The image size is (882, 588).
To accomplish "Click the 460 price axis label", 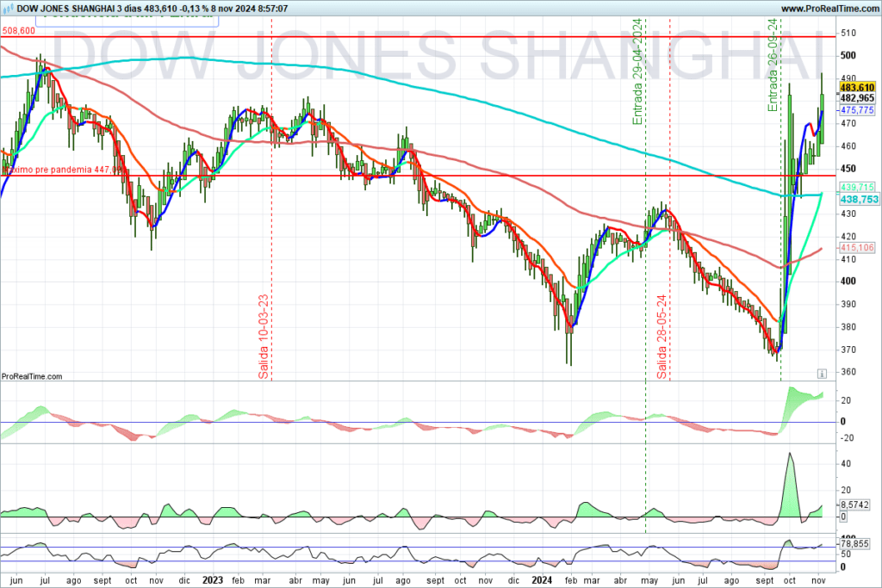I will [848, 146].
